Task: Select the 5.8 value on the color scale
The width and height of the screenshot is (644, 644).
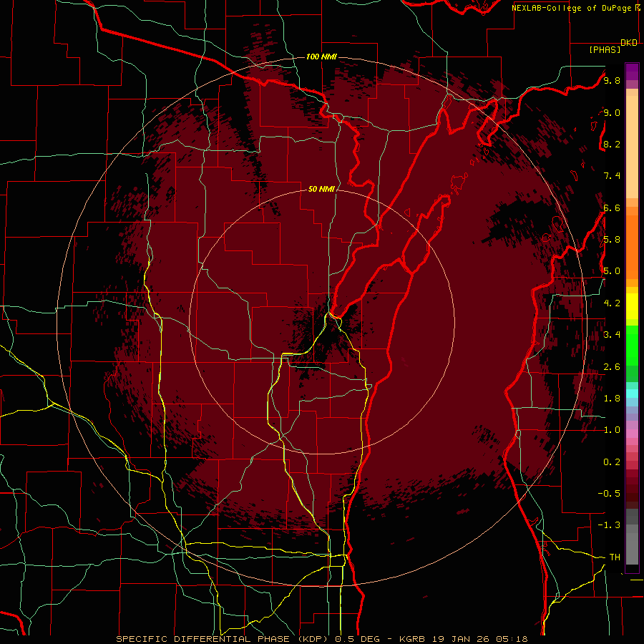Action: click(612, 240)
